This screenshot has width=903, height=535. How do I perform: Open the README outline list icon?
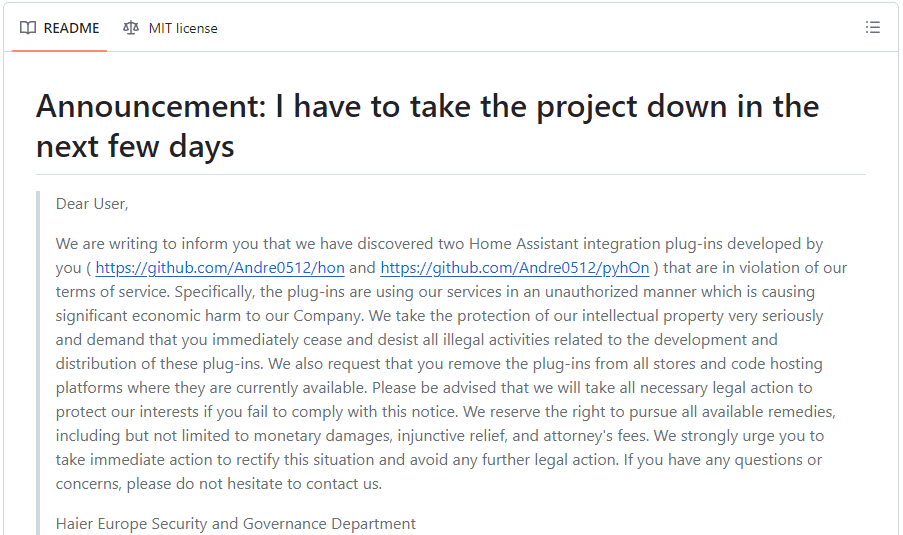872,28
